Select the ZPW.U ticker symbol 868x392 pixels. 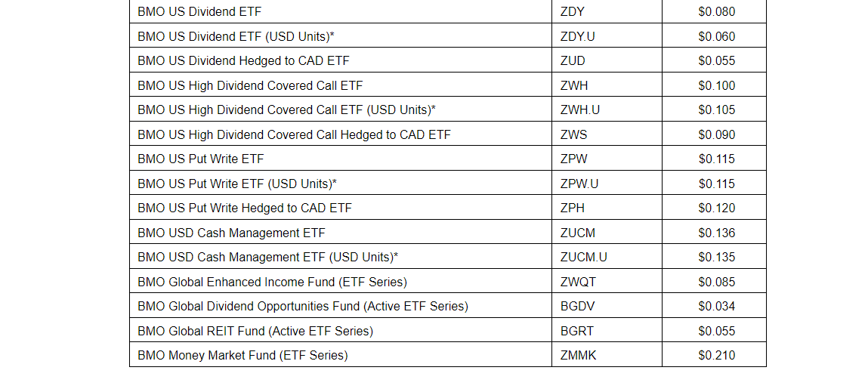(579, 184)
